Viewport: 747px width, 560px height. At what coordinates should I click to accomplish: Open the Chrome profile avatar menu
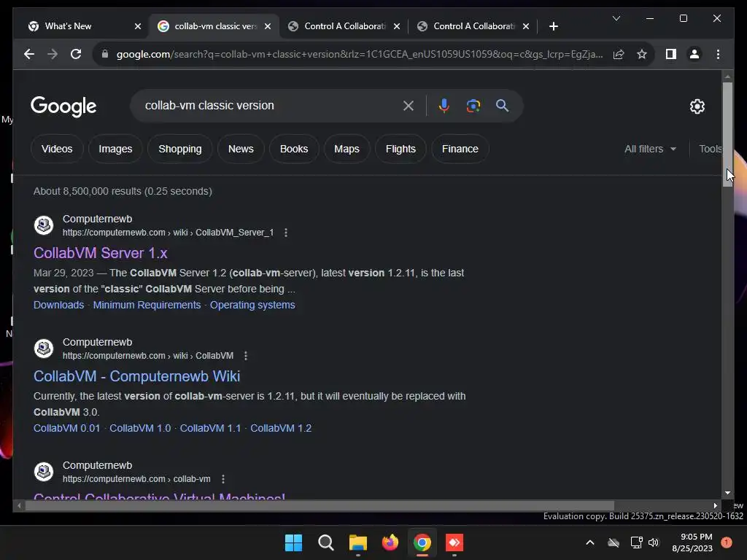pos(694,54)
